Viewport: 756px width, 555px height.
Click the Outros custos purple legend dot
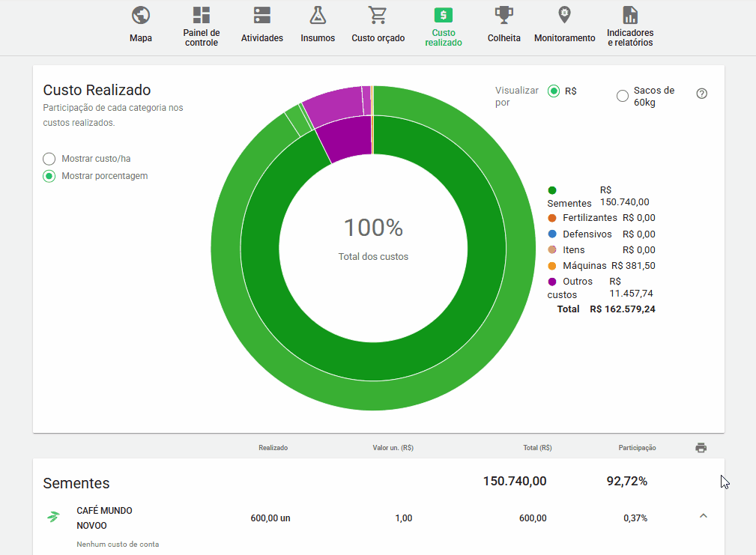(552, 282)
